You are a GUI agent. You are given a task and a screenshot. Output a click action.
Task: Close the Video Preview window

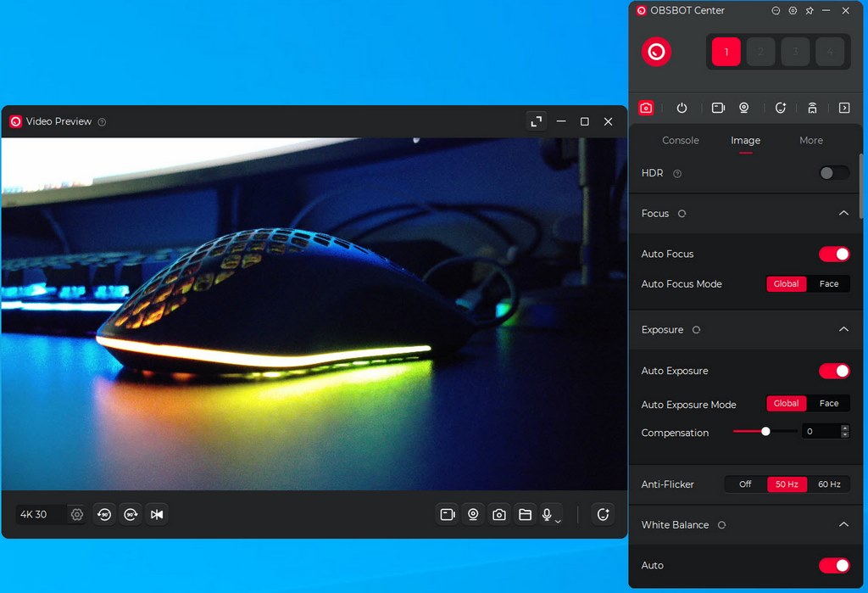click(x=609, y=121)
